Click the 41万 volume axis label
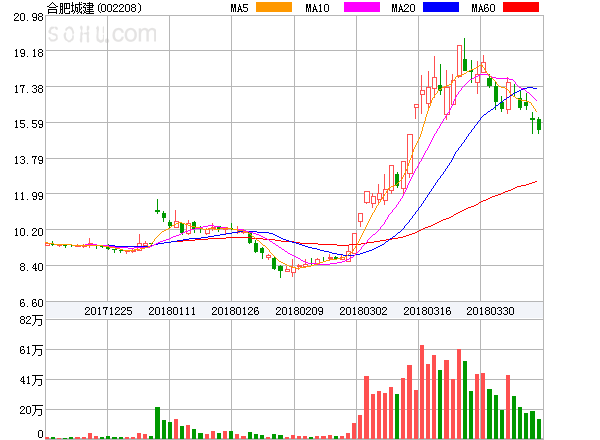The height and width of the screenshot is (440, 600). coord(31,380)
